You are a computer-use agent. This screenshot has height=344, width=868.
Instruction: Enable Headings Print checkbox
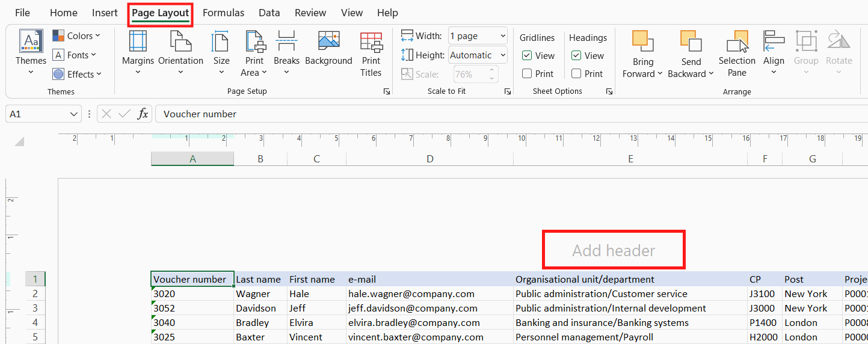576,73
